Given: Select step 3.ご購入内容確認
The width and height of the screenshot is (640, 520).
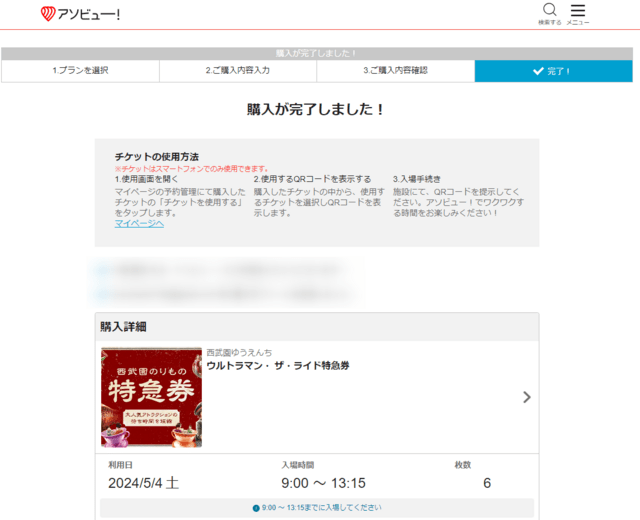Looking at the screenshot, I should 396,71.
